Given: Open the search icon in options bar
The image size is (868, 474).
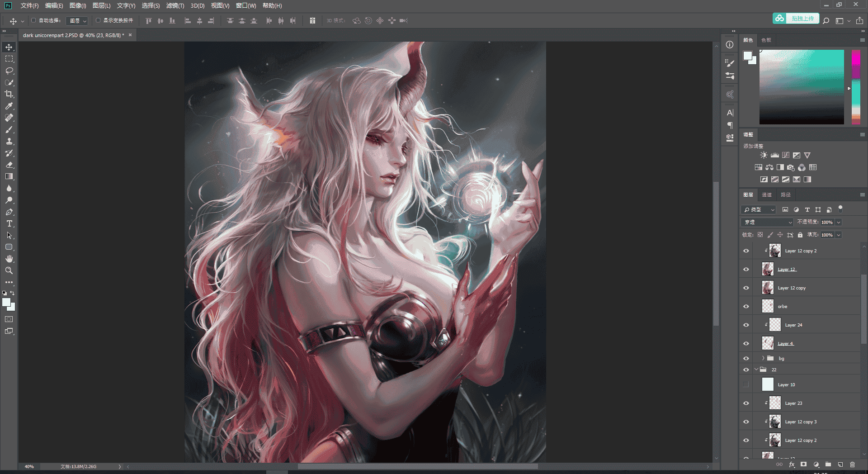Looking at the screenshot, I should pyautogui.click(x=826, y=21).
